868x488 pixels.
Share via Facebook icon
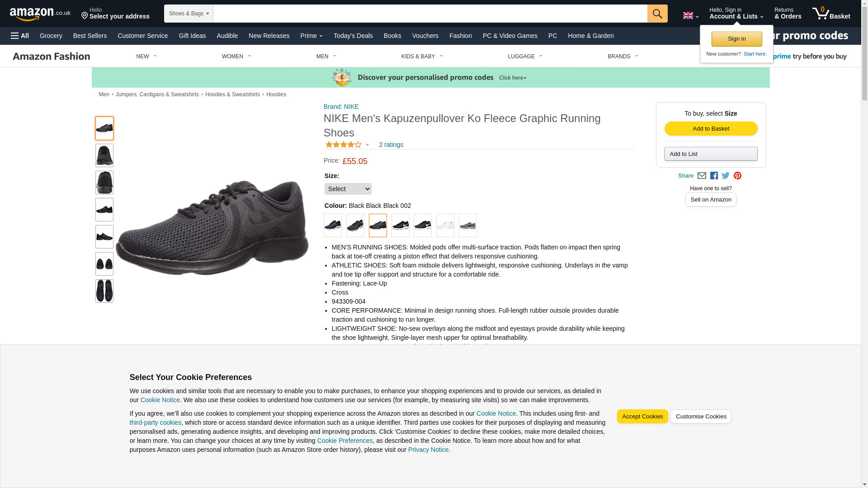(x=714, y=176)
